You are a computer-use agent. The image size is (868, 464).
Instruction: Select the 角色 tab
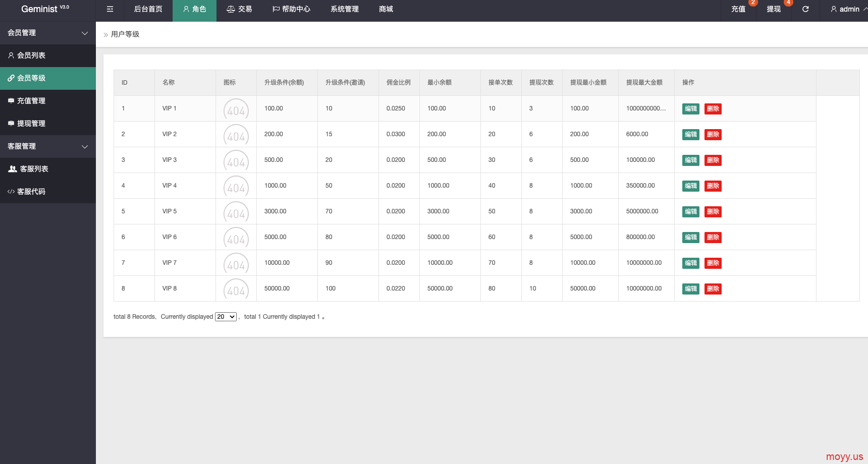194,9
